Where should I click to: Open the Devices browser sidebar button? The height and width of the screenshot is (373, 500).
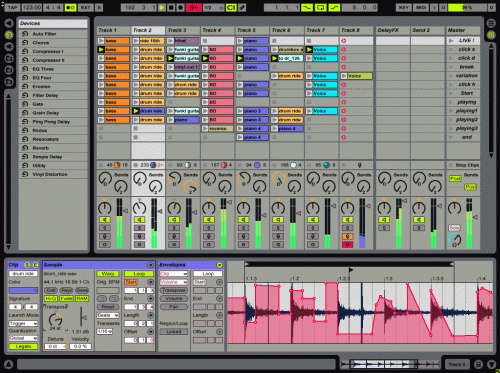(x=9, y=34)
